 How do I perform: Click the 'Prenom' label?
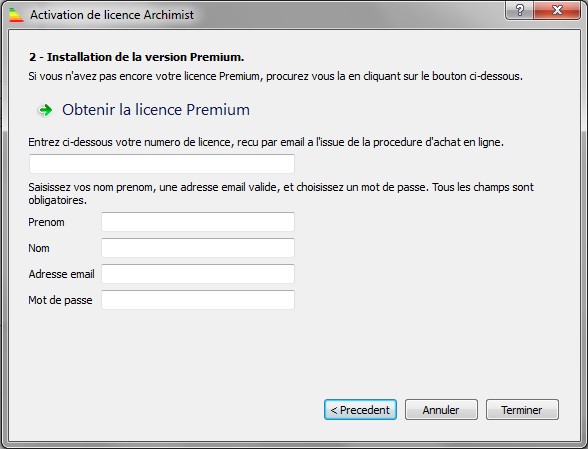[46, 222]
